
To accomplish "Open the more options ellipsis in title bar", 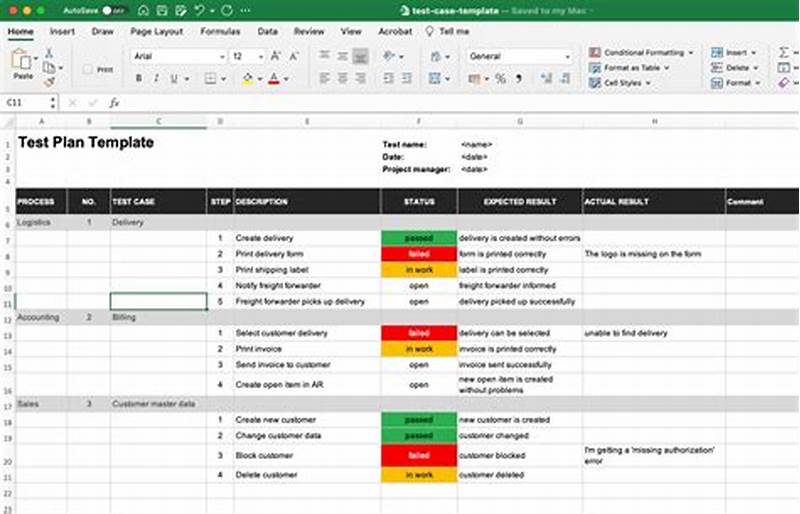I will click(x=245, y=10).
